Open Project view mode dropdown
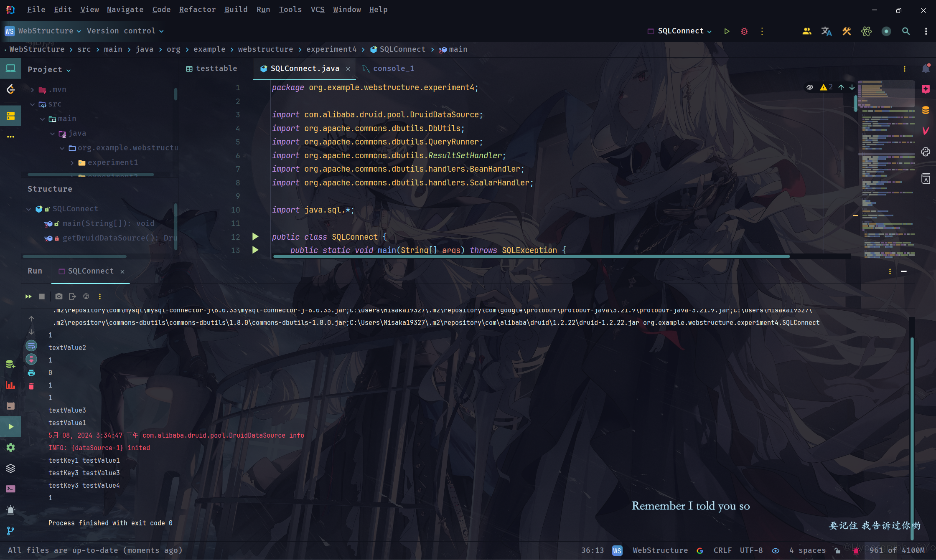 coord(49,70)
